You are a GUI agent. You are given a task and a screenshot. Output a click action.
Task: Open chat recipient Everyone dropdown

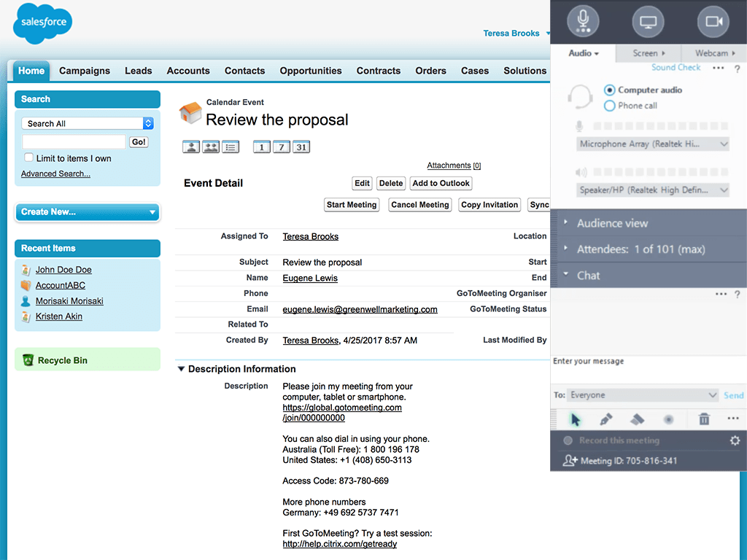click(x=643, y=394)
